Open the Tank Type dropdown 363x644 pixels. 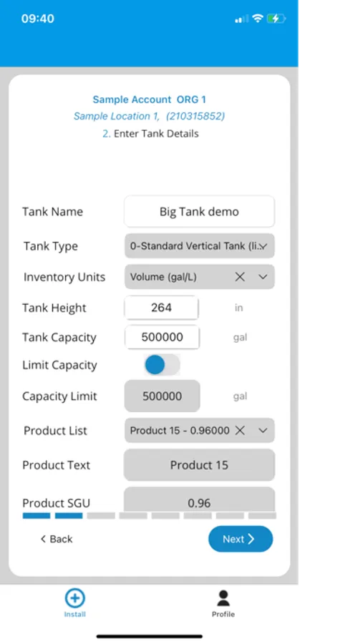tap(199, 246)
